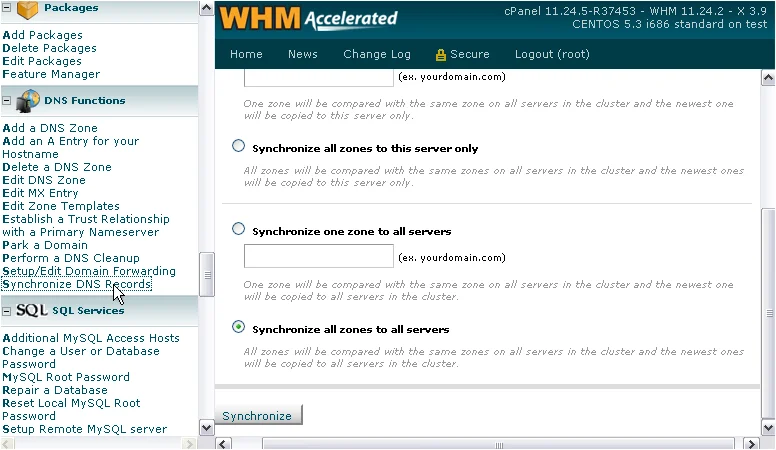Screen dimensions: 776x450
Task: Collapse the SQL Services section
Action: click(7, 311)
